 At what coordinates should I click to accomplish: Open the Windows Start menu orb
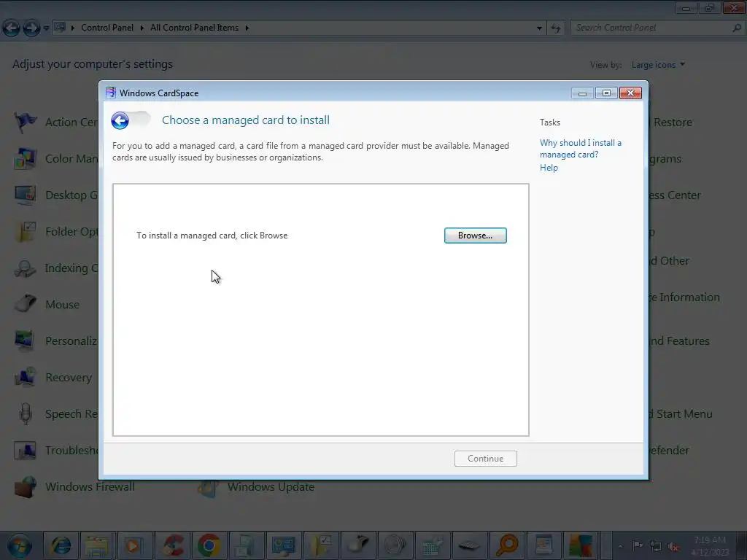[19, 545]
